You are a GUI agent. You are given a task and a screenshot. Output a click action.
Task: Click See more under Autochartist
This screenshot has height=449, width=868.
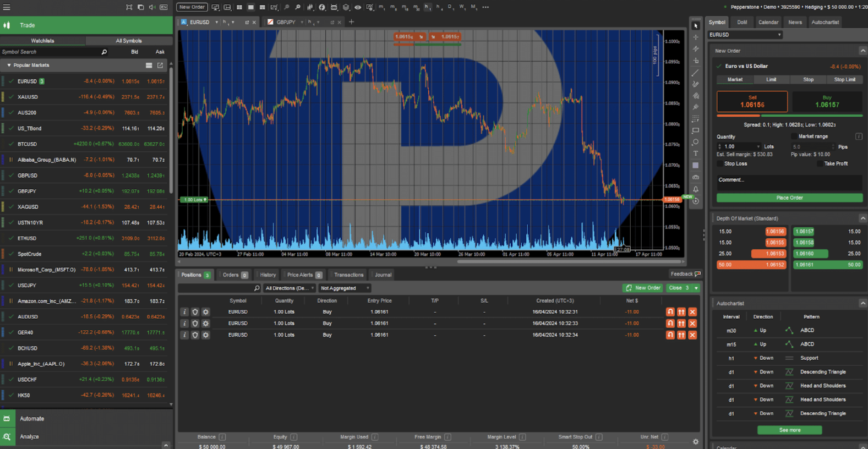click(x=789, y=430)
